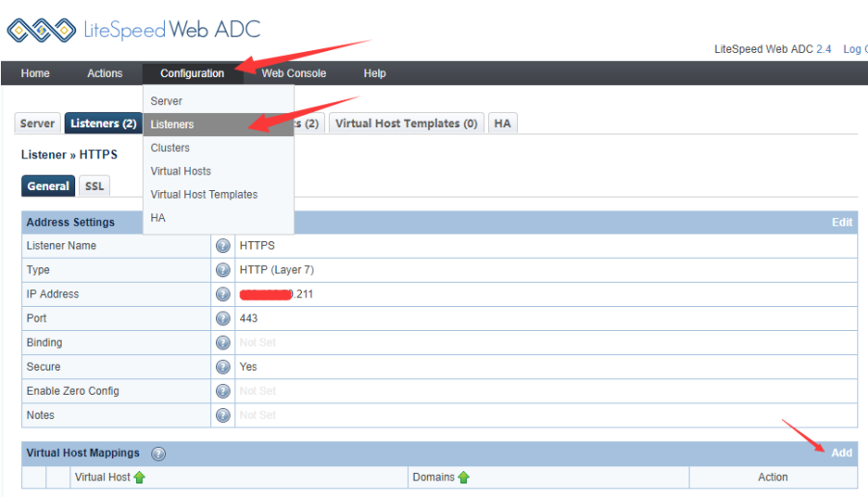
Task: Click the Address Settings header title
Action: (x=70, y=222)
